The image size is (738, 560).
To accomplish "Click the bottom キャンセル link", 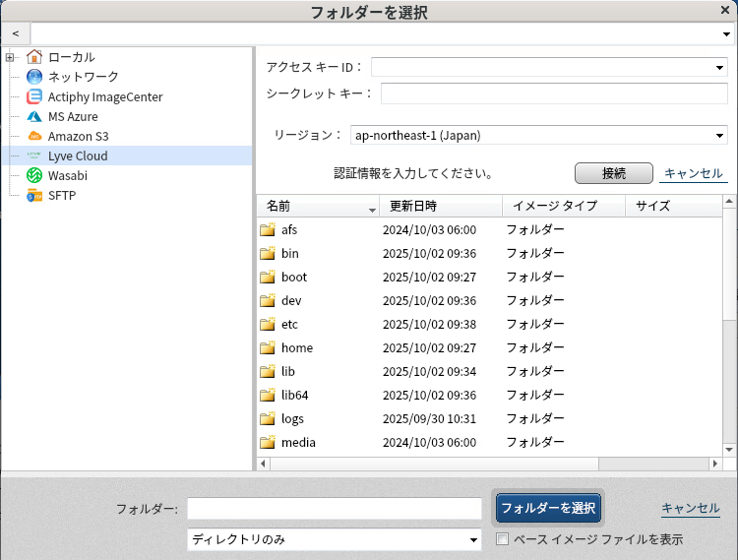I will point(691,508).
